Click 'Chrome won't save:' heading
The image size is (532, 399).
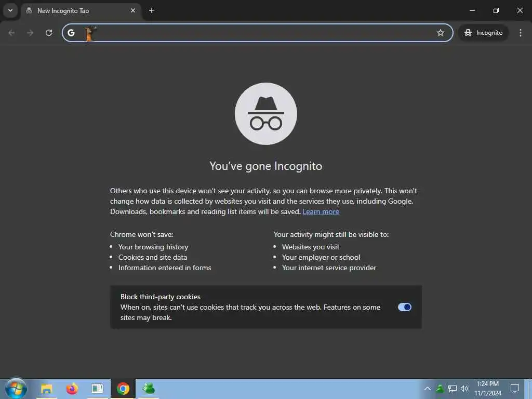click(141, 234)
